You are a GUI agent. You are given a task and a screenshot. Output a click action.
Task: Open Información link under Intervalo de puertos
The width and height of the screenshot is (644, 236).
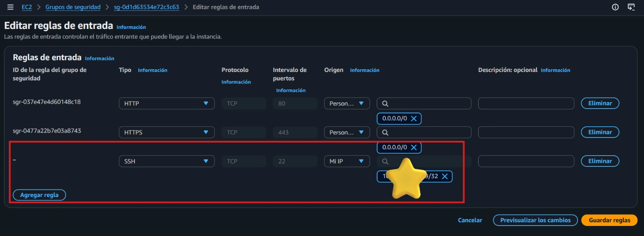(x=291, y=90)
